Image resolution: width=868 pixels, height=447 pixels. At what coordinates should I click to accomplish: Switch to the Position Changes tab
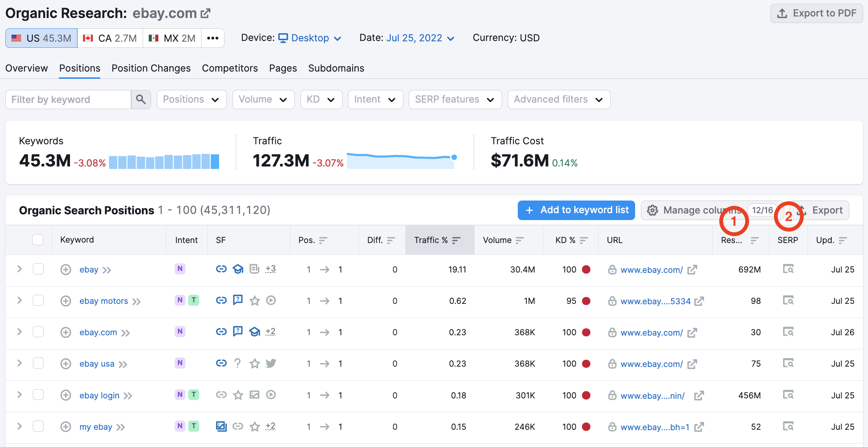(x=151, y=68)
